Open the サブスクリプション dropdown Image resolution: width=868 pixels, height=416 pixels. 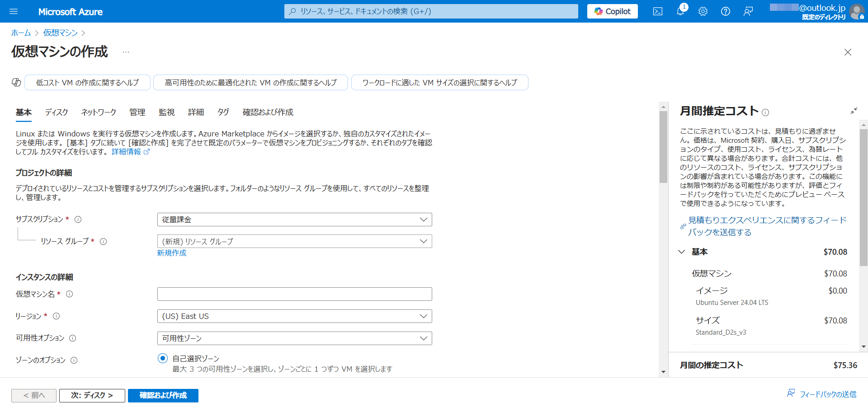(294, 220)
